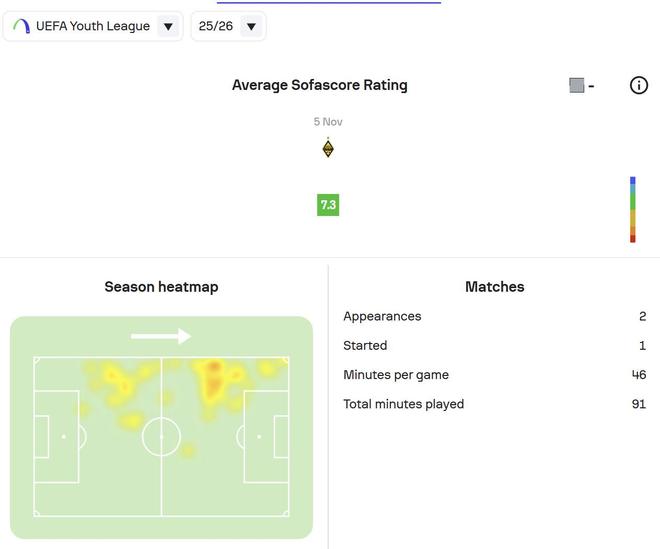Click the heatmap attack direction arrow
Image resolution: width=660 pixels, height=549 pixels.
[x=161, y=336]
